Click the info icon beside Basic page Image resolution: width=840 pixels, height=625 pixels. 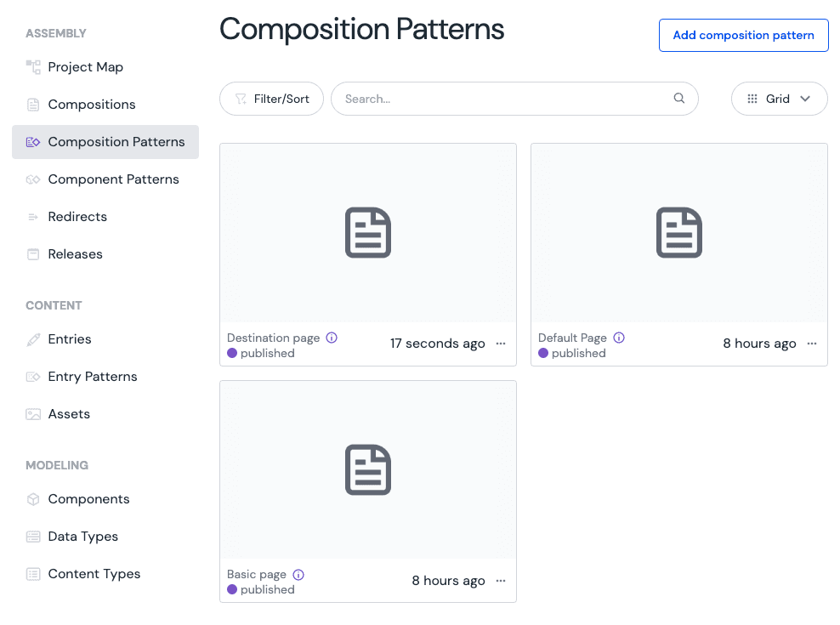coord(298,574)
